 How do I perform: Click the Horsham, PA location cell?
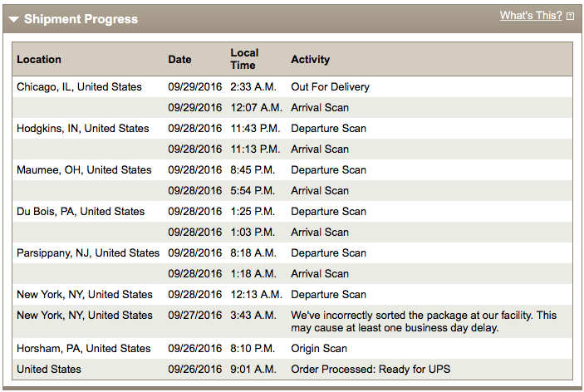[84, 349]
